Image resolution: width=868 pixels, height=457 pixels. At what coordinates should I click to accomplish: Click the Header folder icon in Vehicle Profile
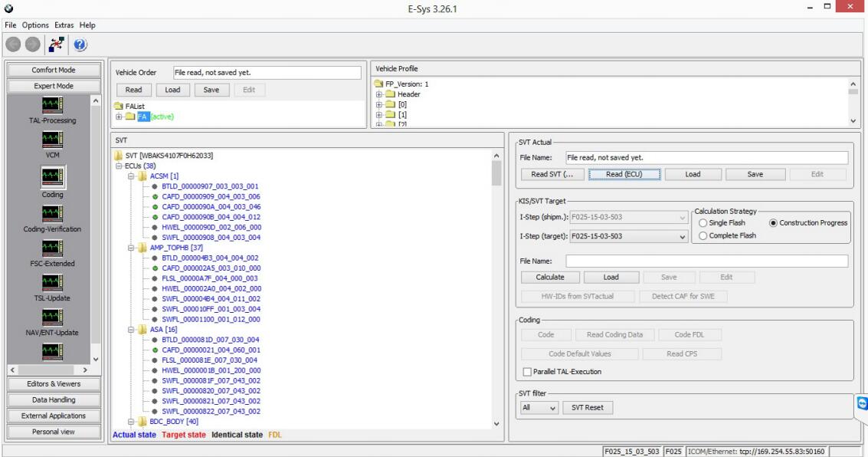coord(390,94)
